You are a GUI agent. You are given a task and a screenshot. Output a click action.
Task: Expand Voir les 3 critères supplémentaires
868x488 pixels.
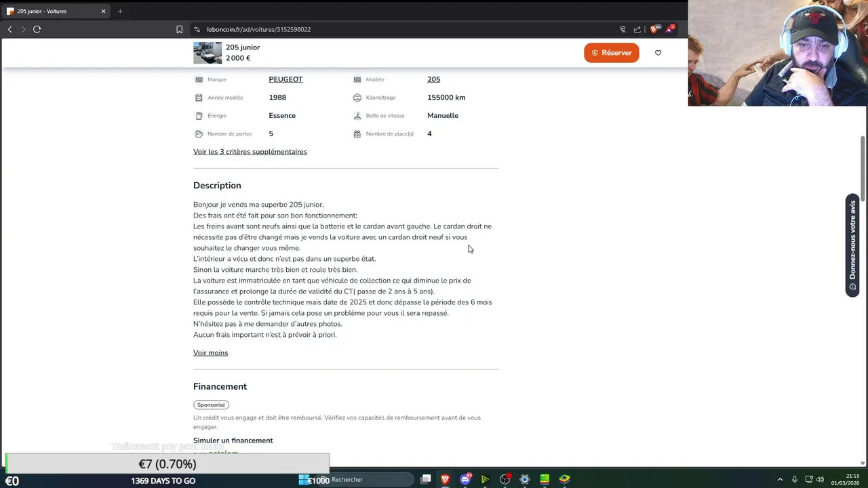250,152
